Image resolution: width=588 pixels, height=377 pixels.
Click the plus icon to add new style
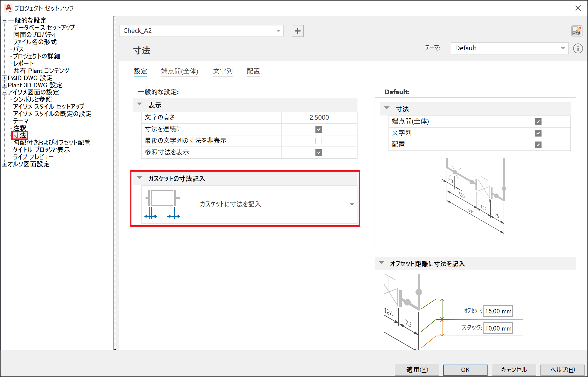(x=297, y=31)
